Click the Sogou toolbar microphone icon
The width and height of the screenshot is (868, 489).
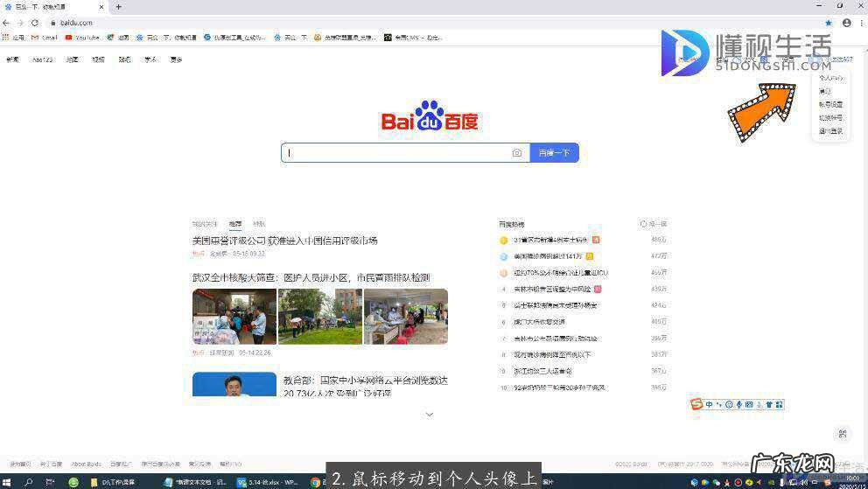(x=739, y=405)
